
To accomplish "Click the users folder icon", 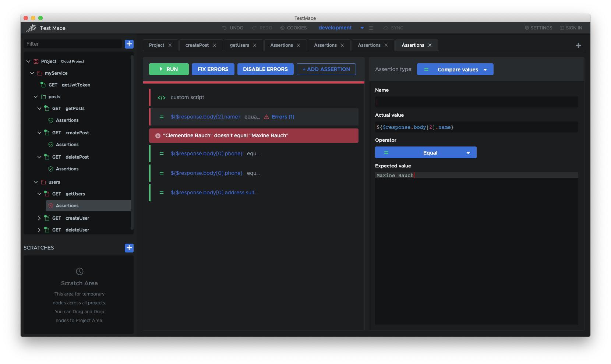I will [43, 182].
